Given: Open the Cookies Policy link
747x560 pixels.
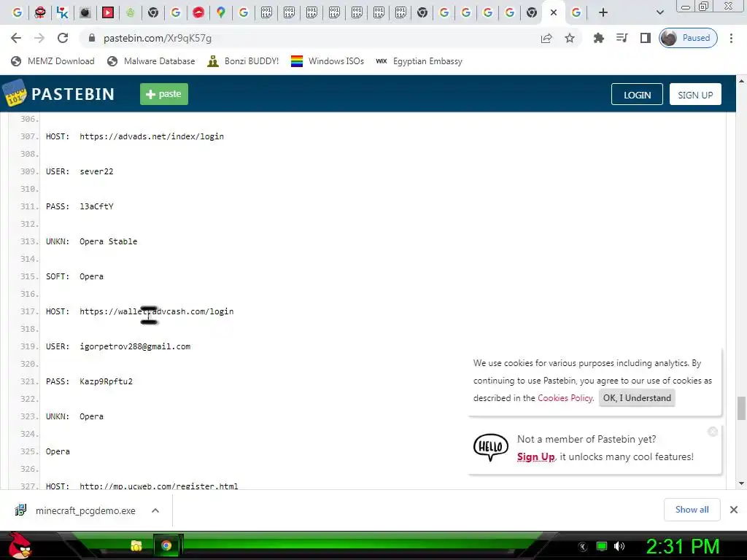Looking at the screenshot, I should point(565,397).
